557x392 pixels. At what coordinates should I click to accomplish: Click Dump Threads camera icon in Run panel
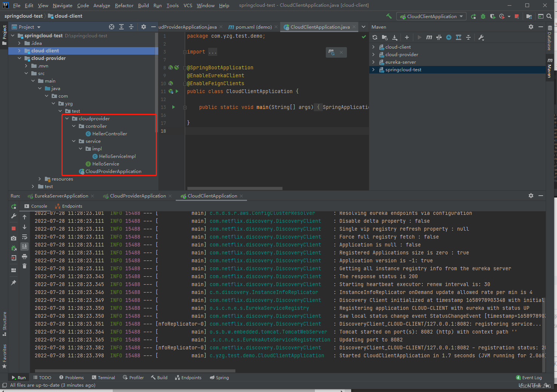click(14, 238)
